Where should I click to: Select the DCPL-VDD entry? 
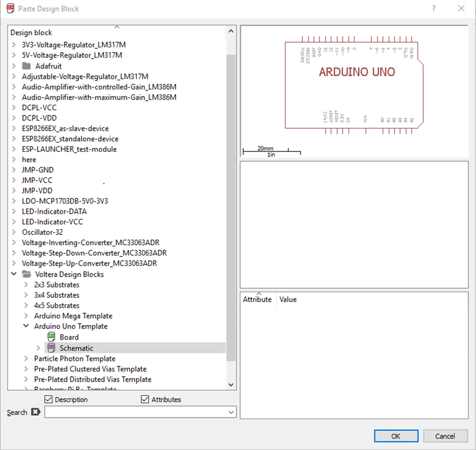(x=39, y=118)
